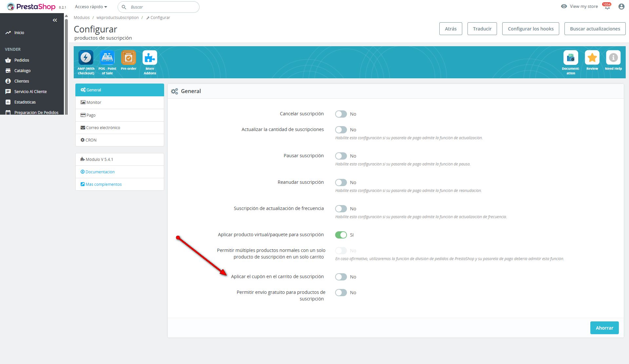Open notifications bell with 1034 badge
The width and height of the screenshot is (629, 364).
[607, 7]
